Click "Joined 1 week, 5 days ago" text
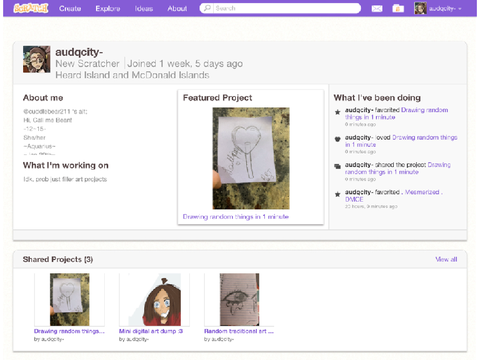The height and width of the screenshot is (360, 480). pyautogui.click(x=185, y=64)
